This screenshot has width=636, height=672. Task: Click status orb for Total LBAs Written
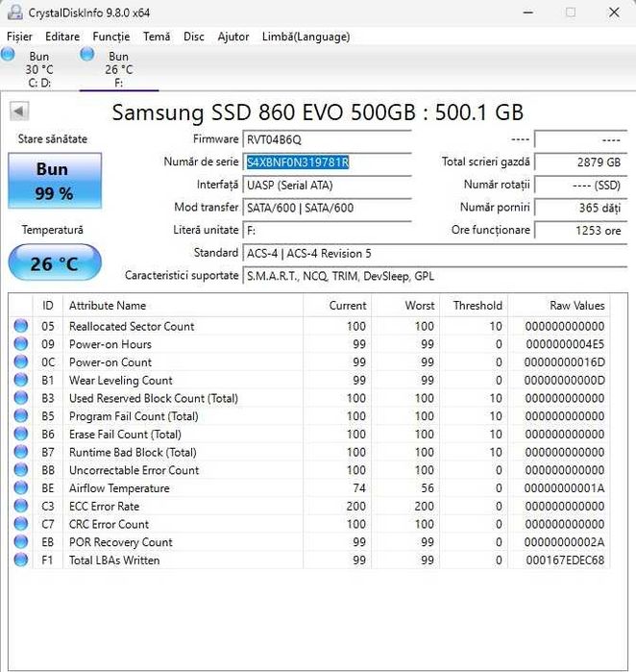coord(20,560)
